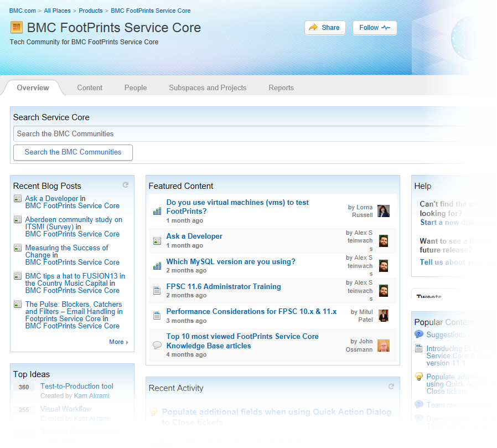Switch to the Overview tab
The height and width of the screenshot is (448, 497).
[x=33, y=88]
